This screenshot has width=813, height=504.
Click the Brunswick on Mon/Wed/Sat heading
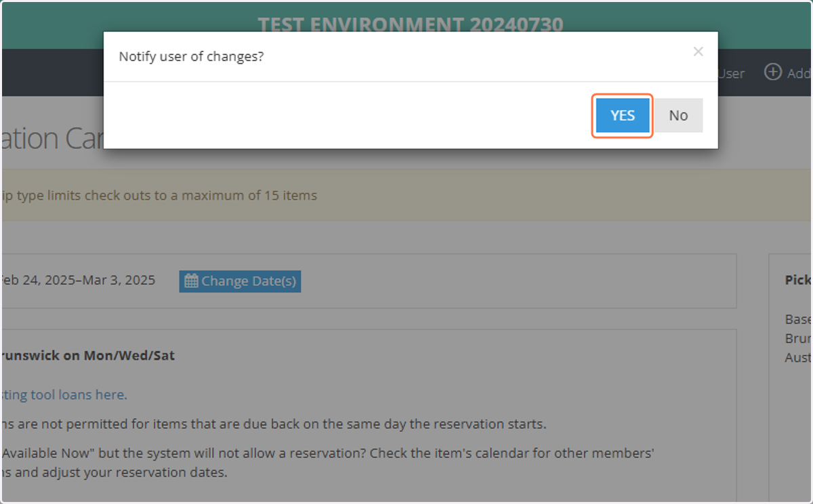pos(87,356)
